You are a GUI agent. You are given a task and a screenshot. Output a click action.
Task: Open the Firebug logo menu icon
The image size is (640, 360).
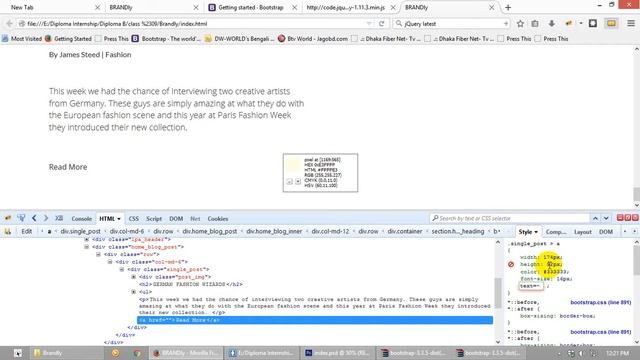[x=8, y=218]
